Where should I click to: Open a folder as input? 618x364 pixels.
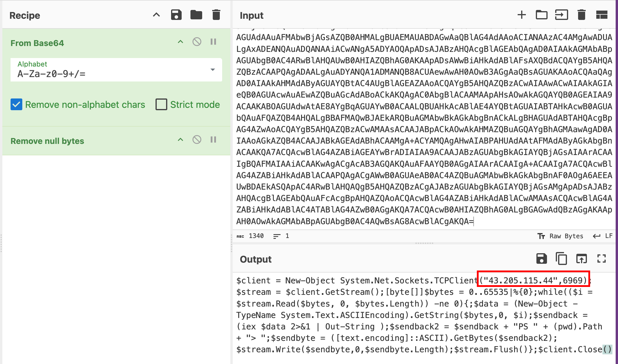point(541,15)
